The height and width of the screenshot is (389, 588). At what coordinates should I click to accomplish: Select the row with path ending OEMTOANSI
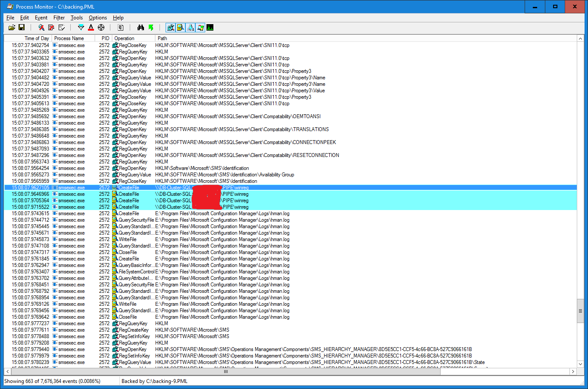(x=291, y=116)
